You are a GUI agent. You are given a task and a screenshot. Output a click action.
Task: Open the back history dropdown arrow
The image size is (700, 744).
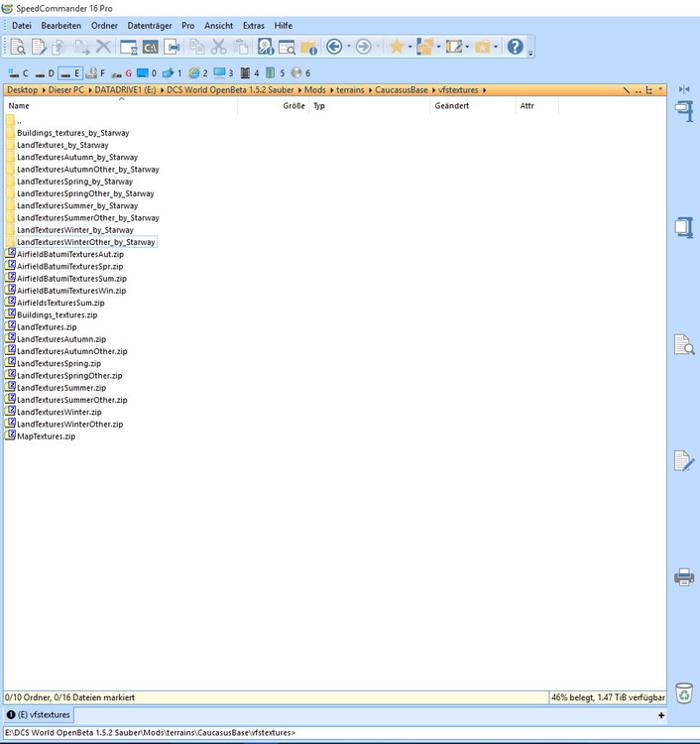pos(349,47)
